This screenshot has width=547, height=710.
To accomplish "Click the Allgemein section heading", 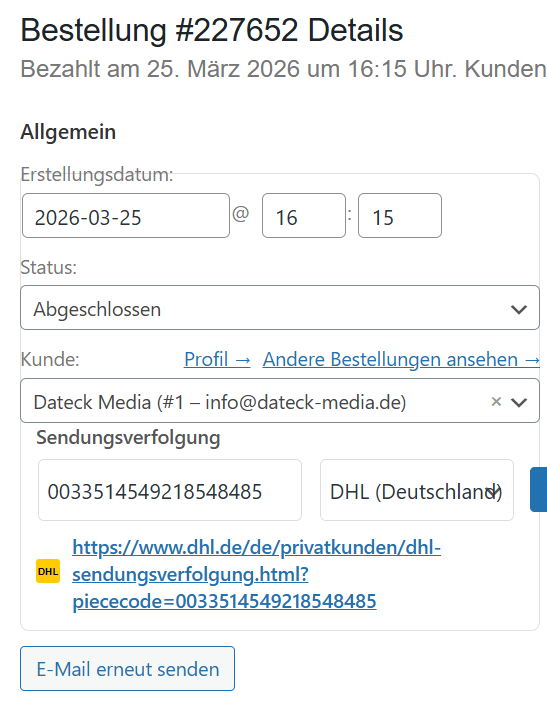I will click(x=68, y=132).
